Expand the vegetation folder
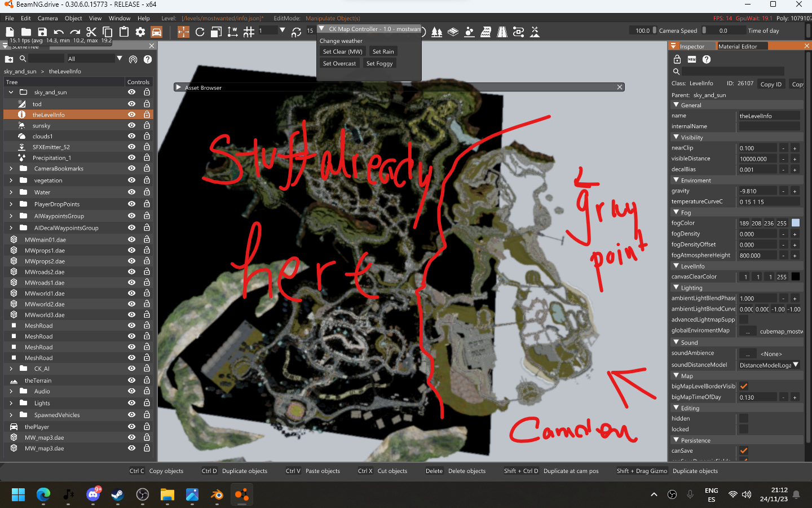812x508 pixels. [x=11, y=180]
